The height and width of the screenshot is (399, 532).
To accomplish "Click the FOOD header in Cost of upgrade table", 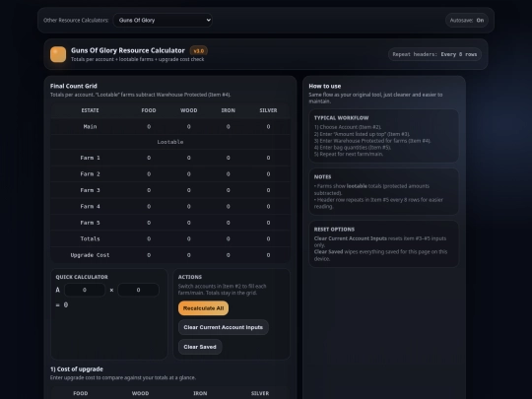I will (x=81, y=393).
